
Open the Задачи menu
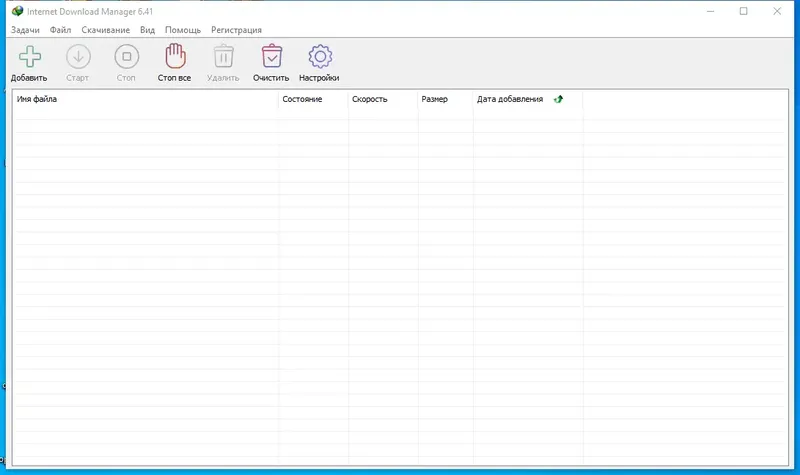(x=25, y=30)
